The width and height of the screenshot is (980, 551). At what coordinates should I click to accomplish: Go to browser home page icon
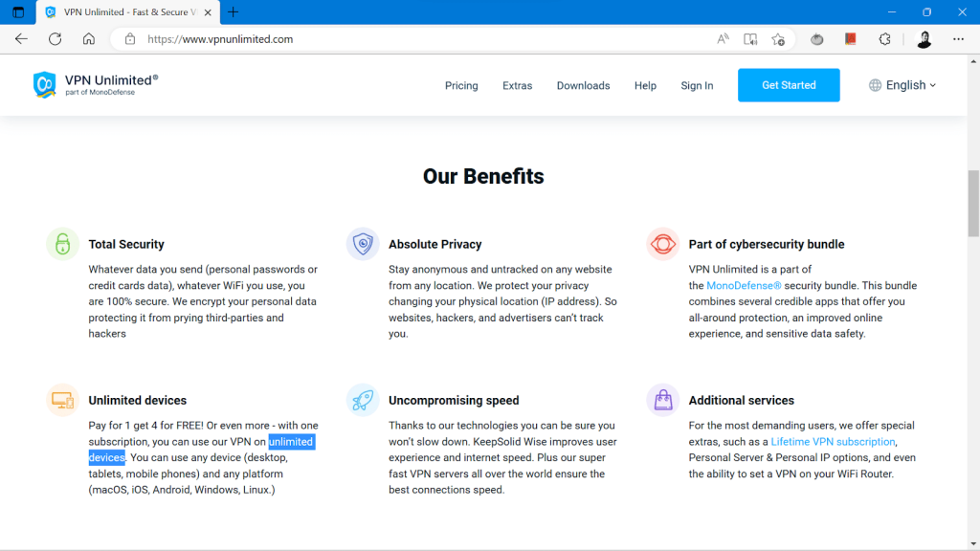pyautogui.click(x=89, y=38)
